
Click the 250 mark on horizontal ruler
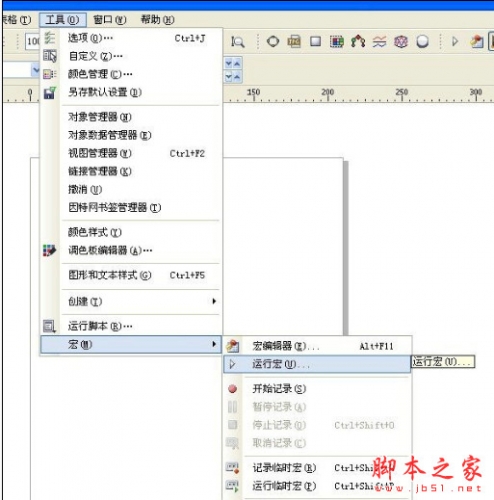[402, 92]
